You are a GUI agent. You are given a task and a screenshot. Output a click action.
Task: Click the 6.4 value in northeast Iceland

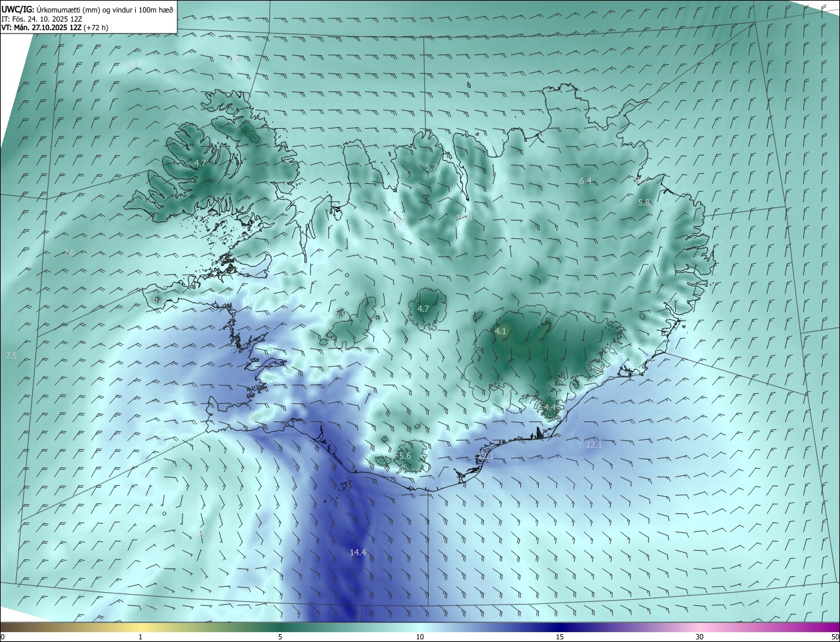(x=585, y=181)
